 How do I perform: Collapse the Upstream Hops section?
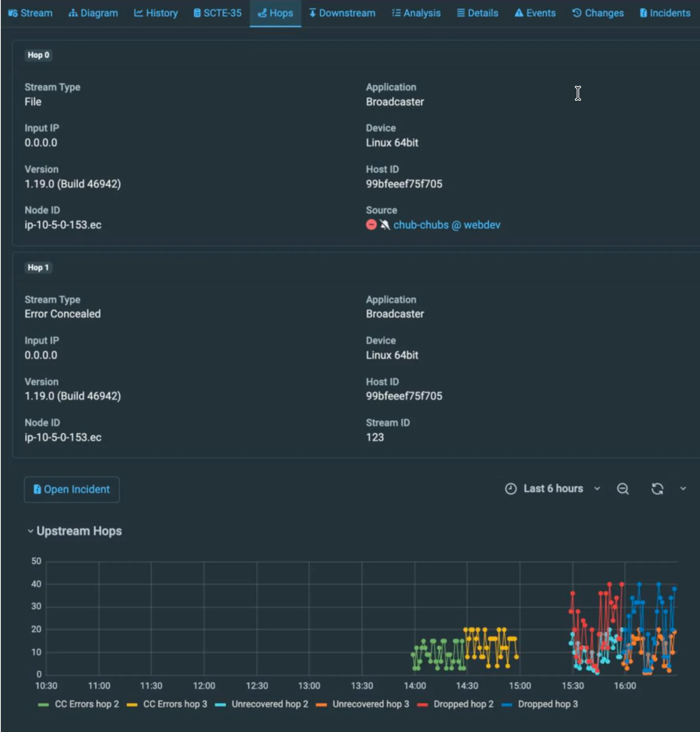pyautogui.click(x=75, y=531)
